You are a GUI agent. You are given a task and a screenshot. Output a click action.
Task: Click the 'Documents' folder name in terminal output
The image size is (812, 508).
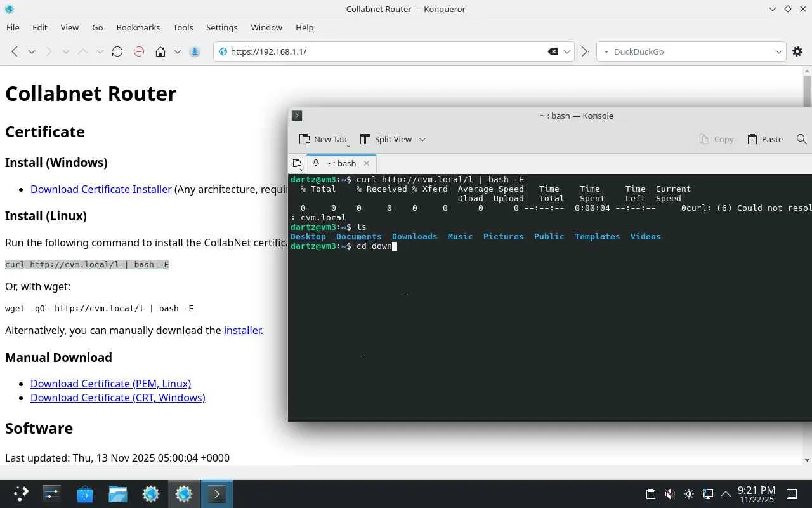click(358, 237)
